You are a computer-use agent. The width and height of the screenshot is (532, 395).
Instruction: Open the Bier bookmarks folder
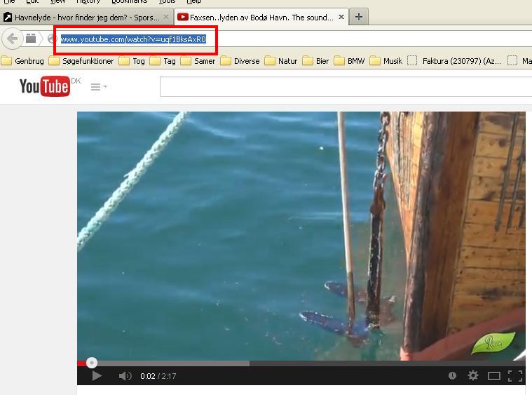click(315, 61)
